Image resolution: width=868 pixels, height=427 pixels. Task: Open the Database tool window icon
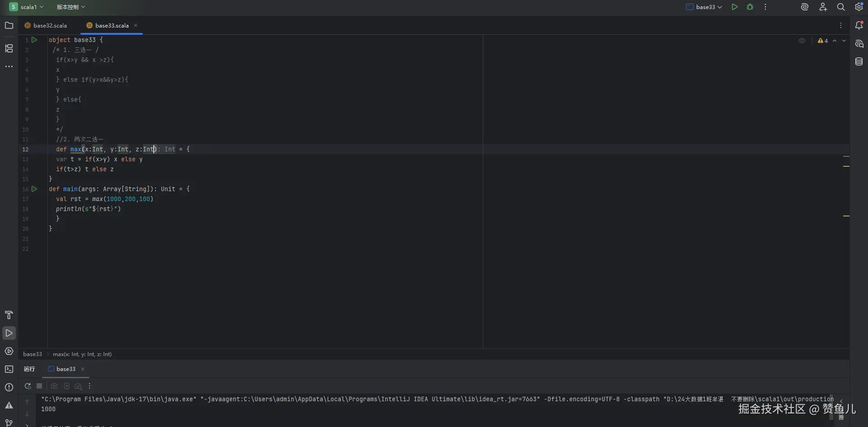(859, 61)
